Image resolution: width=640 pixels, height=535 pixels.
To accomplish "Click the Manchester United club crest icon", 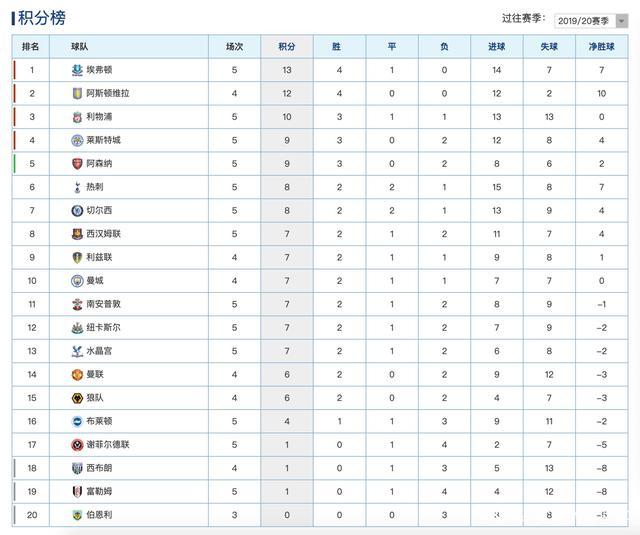I will tap(77, 374).
